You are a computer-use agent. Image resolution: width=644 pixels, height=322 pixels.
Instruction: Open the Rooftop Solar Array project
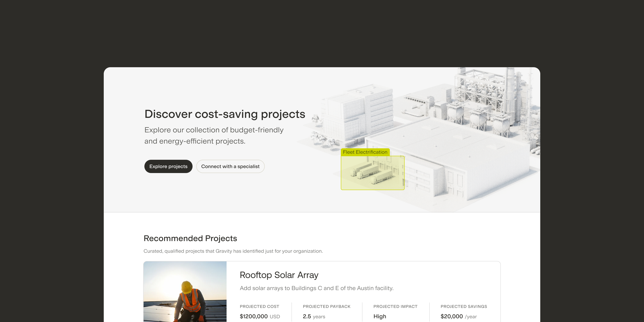tap(278, 275)
